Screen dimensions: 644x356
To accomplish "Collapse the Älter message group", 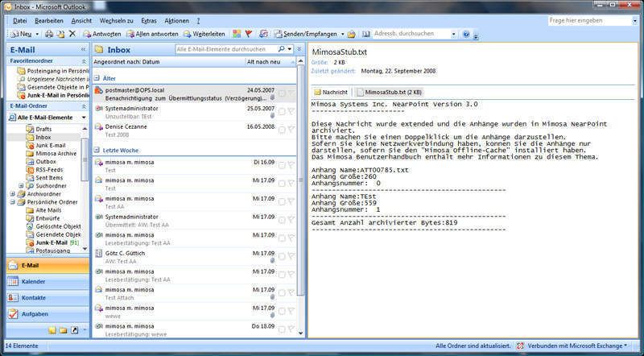I will (x=97, y=78).
